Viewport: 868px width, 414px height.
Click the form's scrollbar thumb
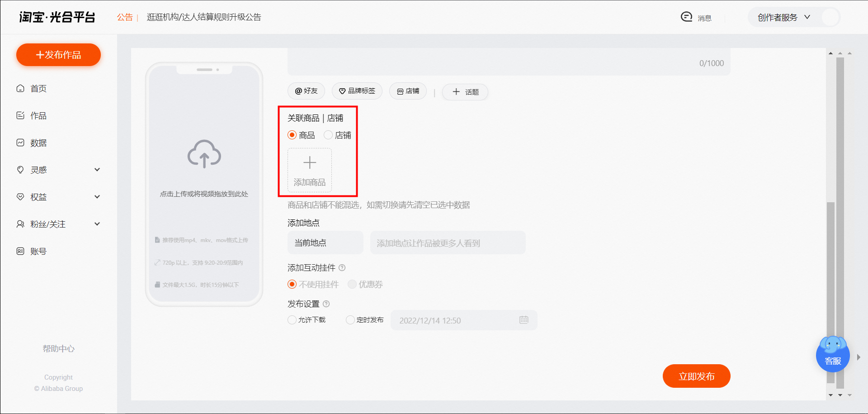[830, 293]
